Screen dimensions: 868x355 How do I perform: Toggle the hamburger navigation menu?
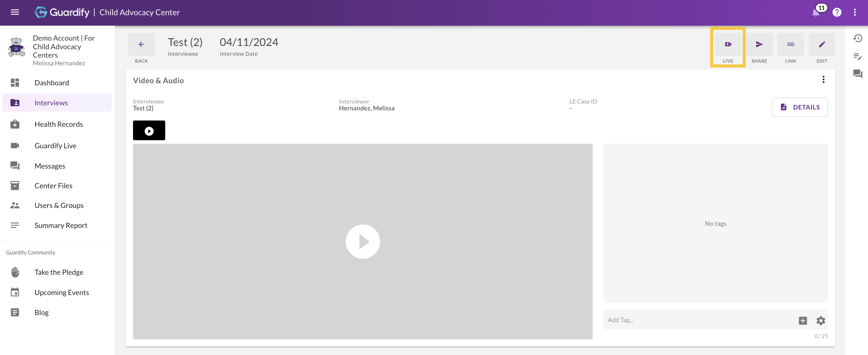(x=15, y=13)
